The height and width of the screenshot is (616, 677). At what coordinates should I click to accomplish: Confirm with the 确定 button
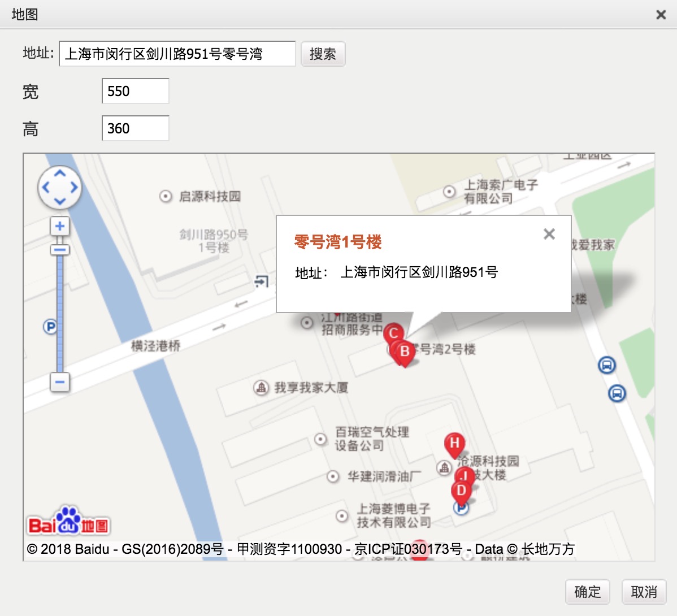[x=587, y=592]
